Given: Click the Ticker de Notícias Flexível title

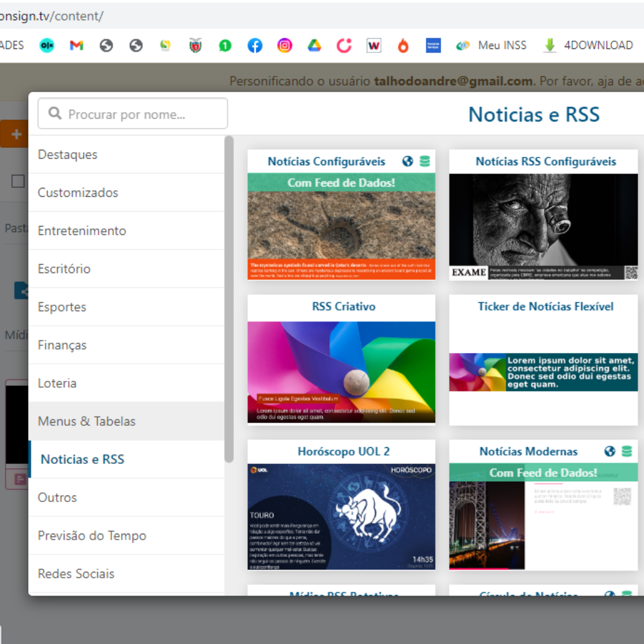Looking at the screenshot, I should [546, 306].
